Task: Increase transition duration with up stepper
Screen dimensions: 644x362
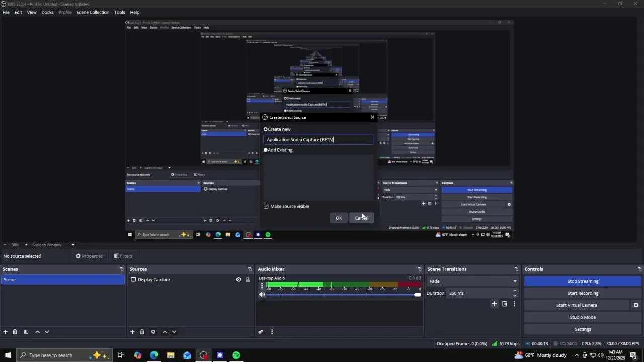Action: tap(515, 291)
